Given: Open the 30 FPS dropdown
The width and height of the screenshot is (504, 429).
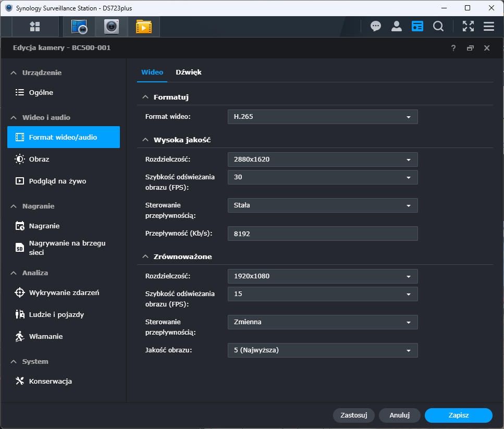Looking at the screenshot, I should (323, 177).
